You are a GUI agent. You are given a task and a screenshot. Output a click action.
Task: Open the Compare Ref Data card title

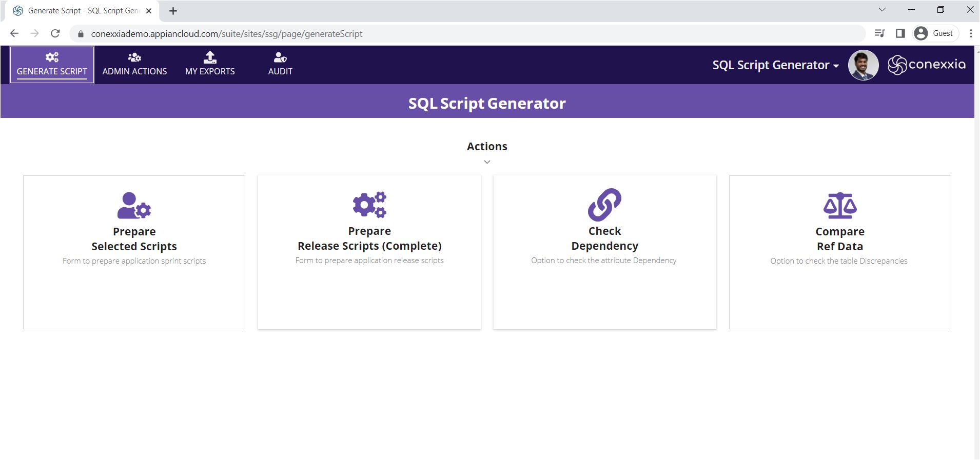point(840,239)
